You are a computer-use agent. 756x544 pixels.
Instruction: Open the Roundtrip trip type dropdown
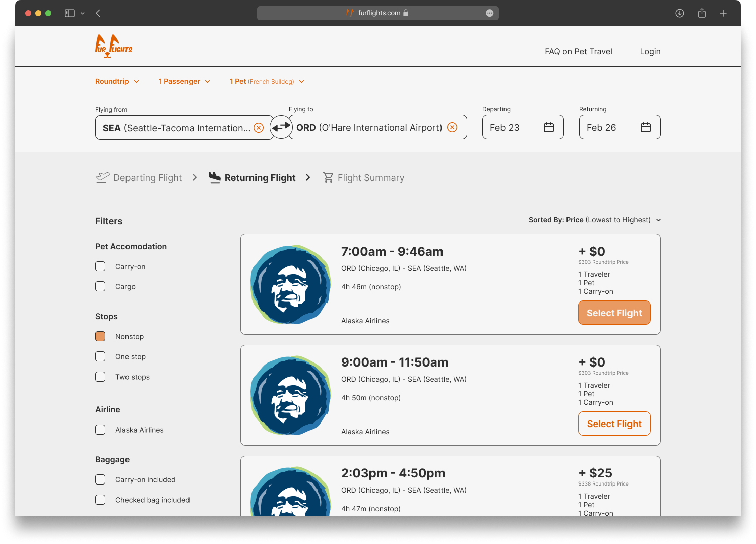117,81
